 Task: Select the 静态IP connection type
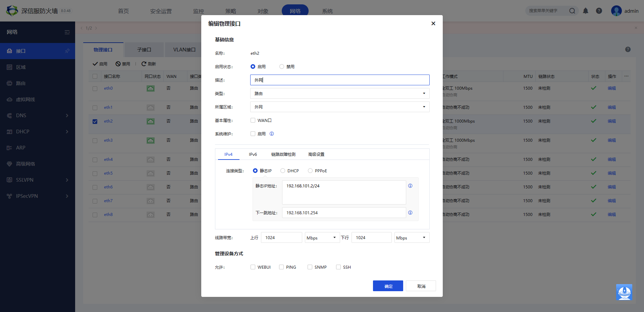pyautogui.click(x=255, y=171)
